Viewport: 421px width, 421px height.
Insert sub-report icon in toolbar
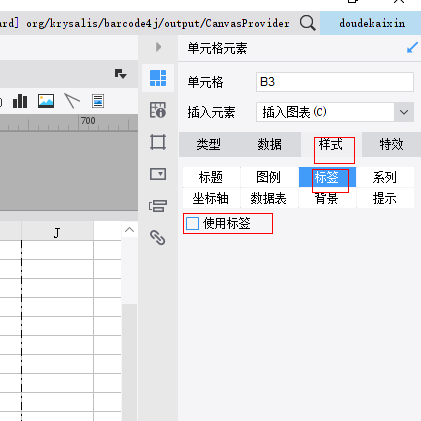tap(98, 101)
